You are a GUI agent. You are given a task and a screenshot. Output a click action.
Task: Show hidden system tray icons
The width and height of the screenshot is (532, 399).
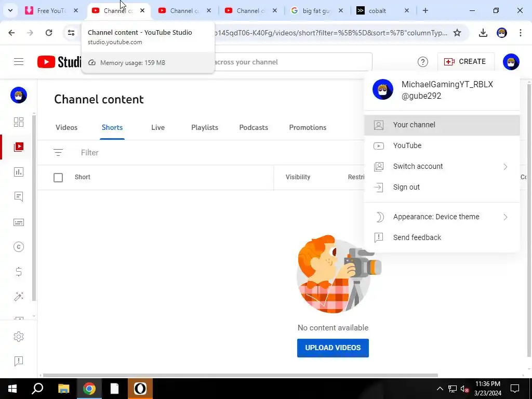(x=440, y=389)
